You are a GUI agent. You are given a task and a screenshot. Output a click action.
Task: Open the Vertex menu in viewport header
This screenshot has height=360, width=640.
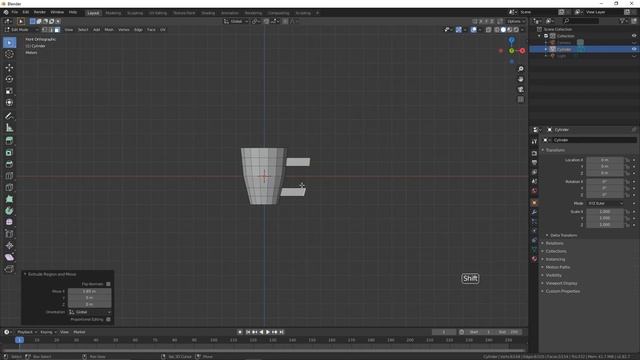(x=124, y=30)
